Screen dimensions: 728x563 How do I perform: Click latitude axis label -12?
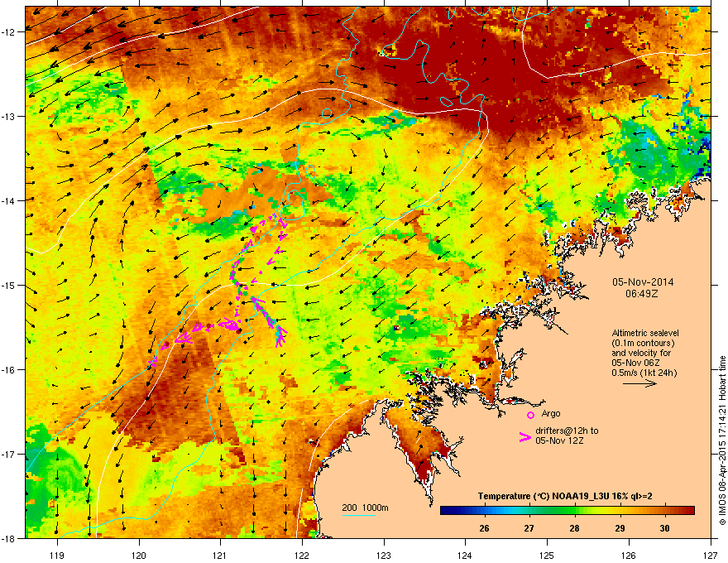point(8,32)
